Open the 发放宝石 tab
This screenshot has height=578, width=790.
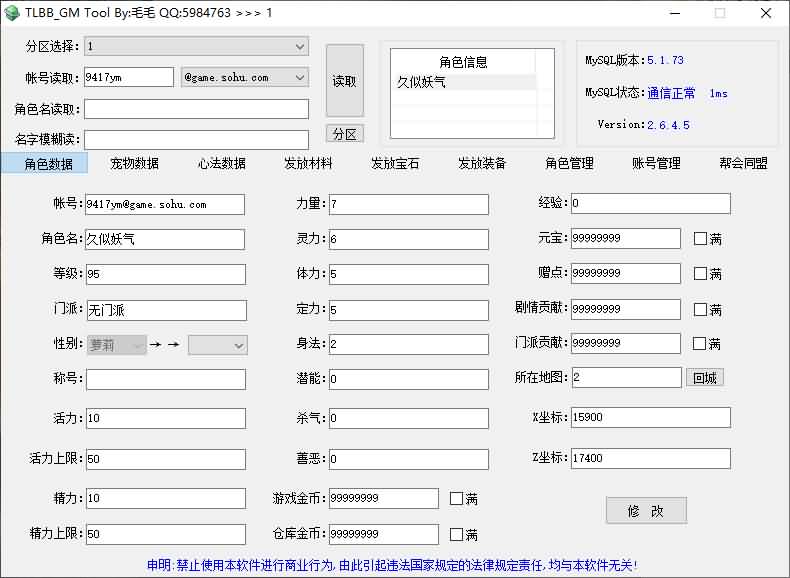coord(395,163)
